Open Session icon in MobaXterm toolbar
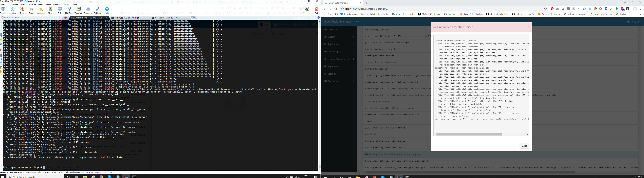 click(x=3, y=10)
